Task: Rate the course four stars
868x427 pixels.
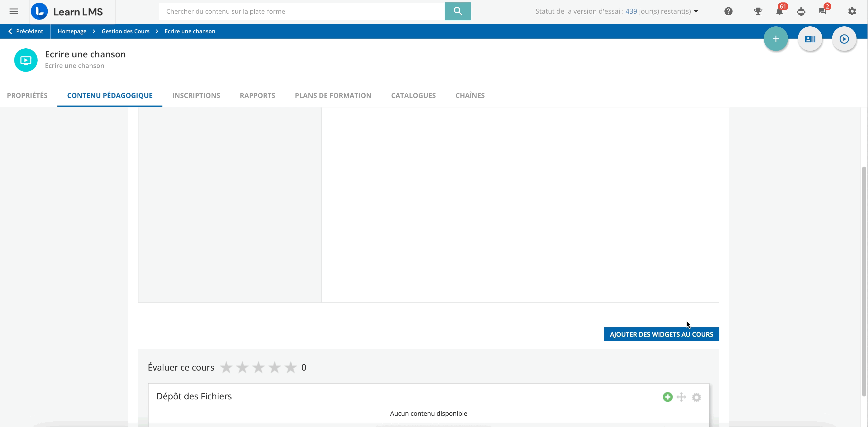Action: coord(274,367)
